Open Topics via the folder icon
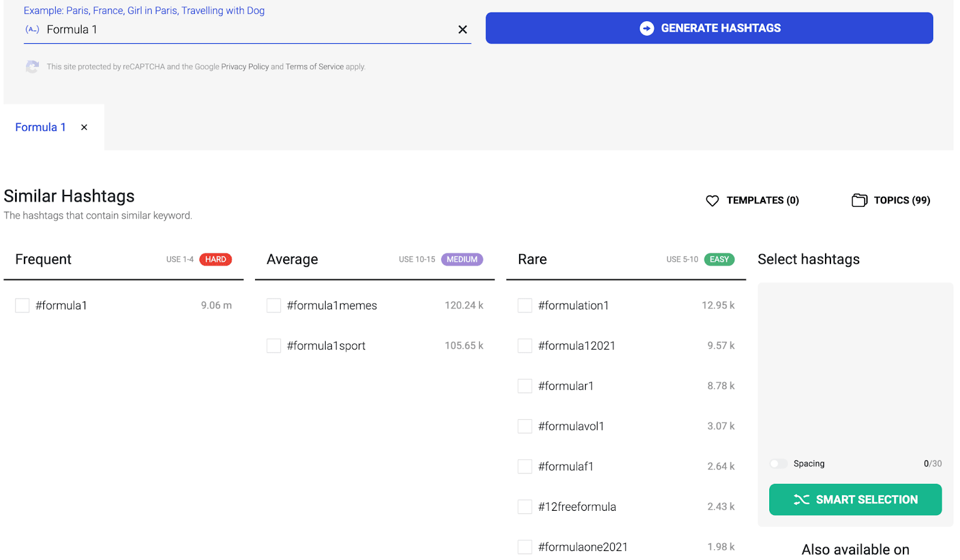960x560 pixels. [x=860, y=200]
